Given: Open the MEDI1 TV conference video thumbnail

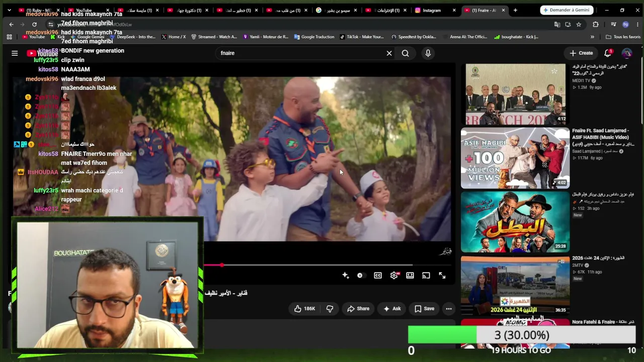Looking at the screenshot, I should click(x=515, y=94).
